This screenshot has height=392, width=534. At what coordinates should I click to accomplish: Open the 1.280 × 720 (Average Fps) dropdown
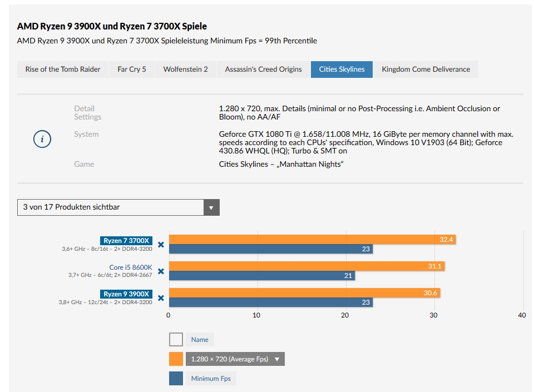tap(235, 359)
